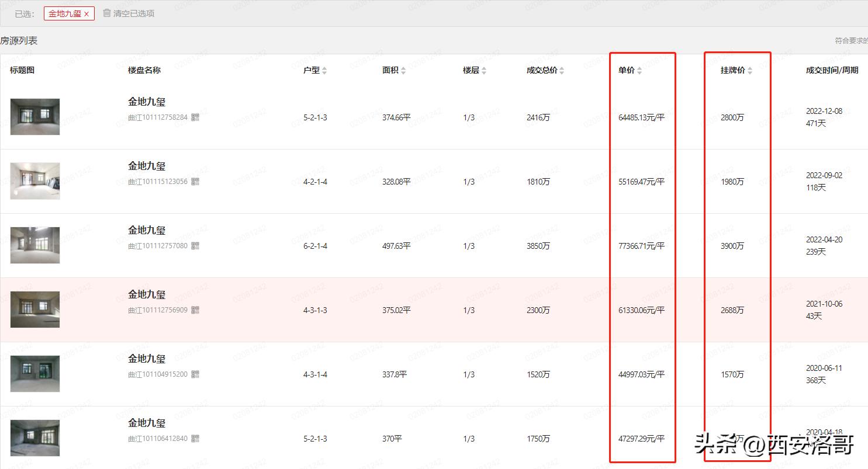Select listing price 2688万
The height and width of the screenshot is (469, 868).
(x=732, y=310)
